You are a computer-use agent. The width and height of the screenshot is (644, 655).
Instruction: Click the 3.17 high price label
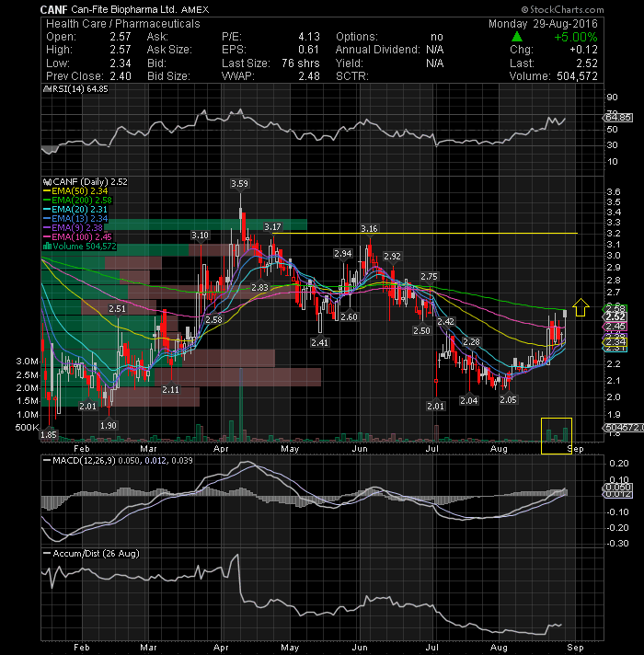click(x=272, y=227)
